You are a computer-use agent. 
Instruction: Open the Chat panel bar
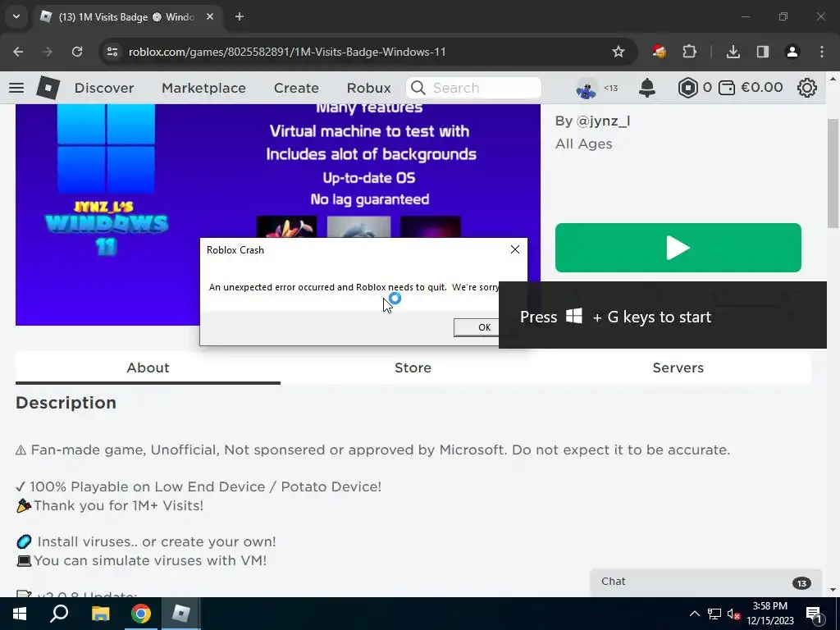tap(705, 582)
